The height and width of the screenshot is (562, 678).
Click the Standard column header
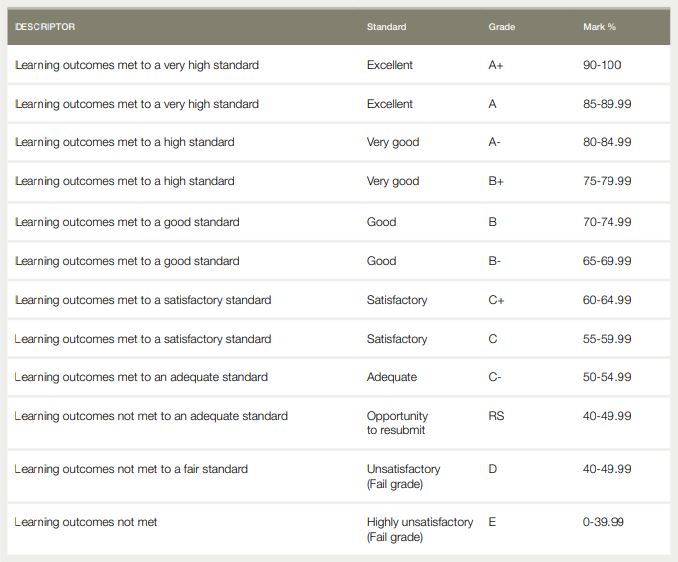(x=386, y=27)
